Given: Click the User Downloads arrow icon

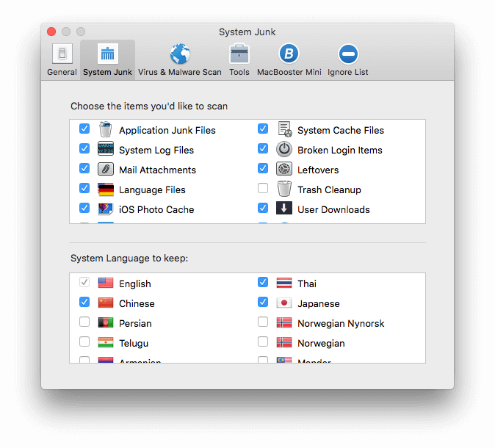Looking at the screenshot, I should coord(284,209).
